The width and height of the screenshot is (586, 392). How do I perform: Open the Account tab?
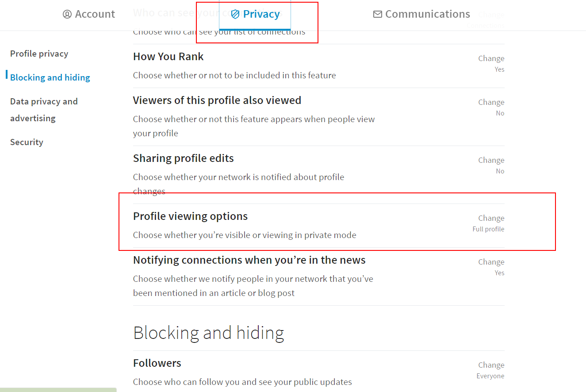89,14
